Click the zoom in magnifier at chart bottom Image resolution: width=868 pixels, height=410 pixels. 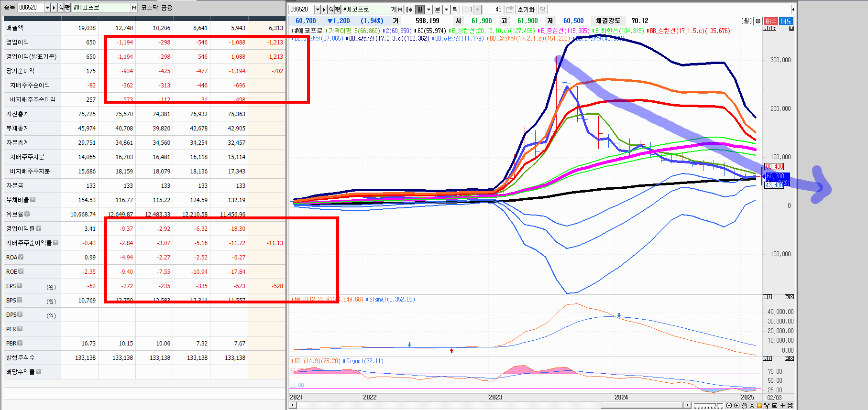736,406
